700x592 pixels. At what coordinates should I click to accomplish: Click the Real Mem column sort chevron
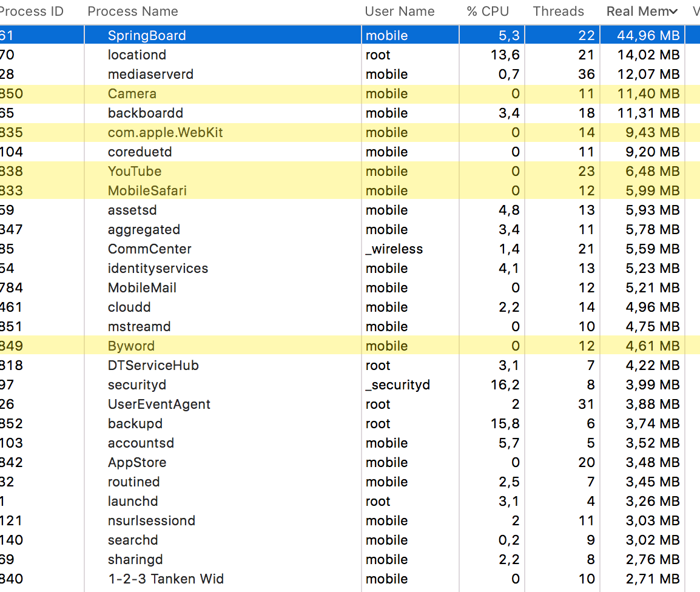pos(673,12)
